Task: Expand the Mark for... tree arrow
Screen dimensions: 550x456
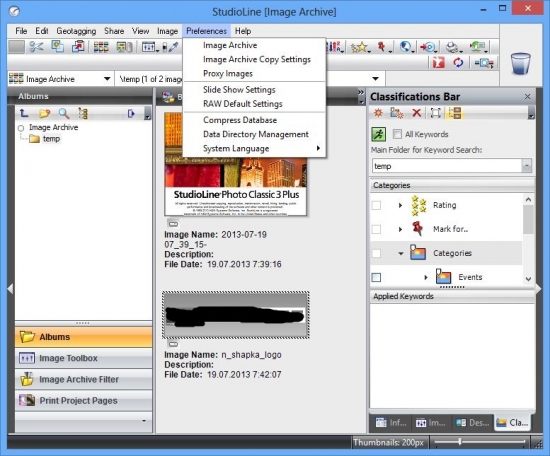Action: pos(400,229)
